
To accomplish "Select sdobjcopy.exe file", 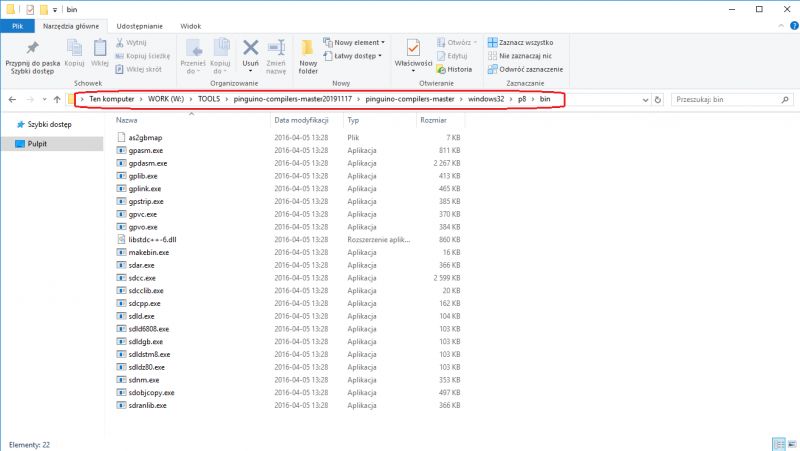I will (x=151, y=392).
